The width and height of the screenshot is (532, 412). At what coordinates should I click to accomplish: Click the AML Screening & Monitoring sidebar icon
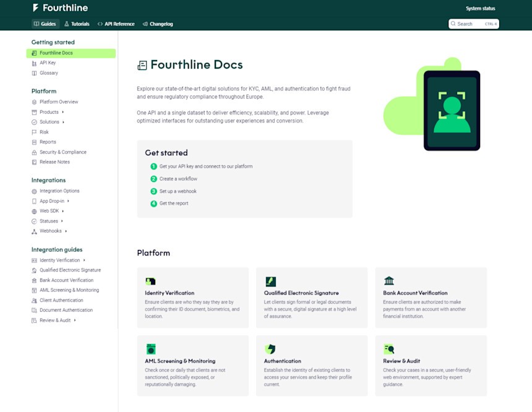coord(34,291)
